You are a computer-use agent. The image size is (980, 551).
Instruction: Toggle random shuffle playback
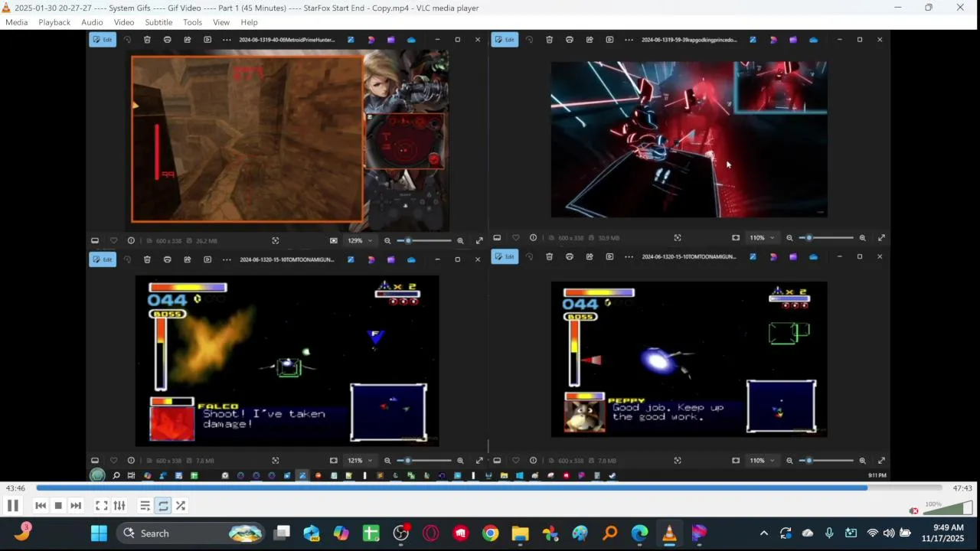point(181,506)
